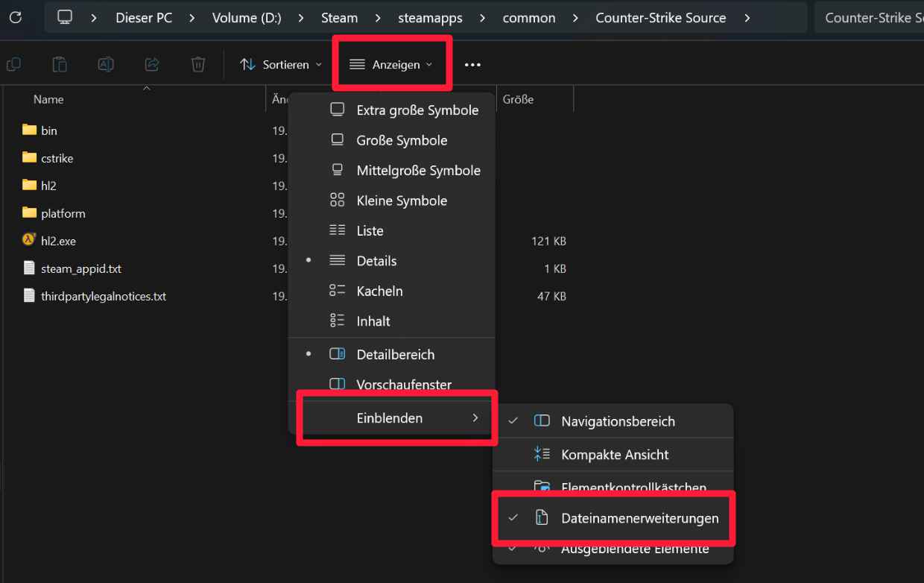Toggle the Detailbereich pane

pyautogui.click(x=392, y=355)
